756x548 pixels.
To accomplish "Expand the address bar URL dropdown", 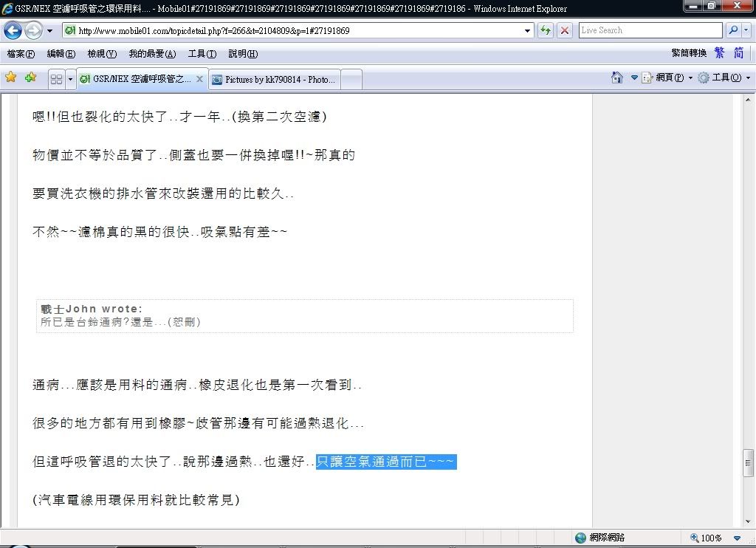I will [527, 31].
